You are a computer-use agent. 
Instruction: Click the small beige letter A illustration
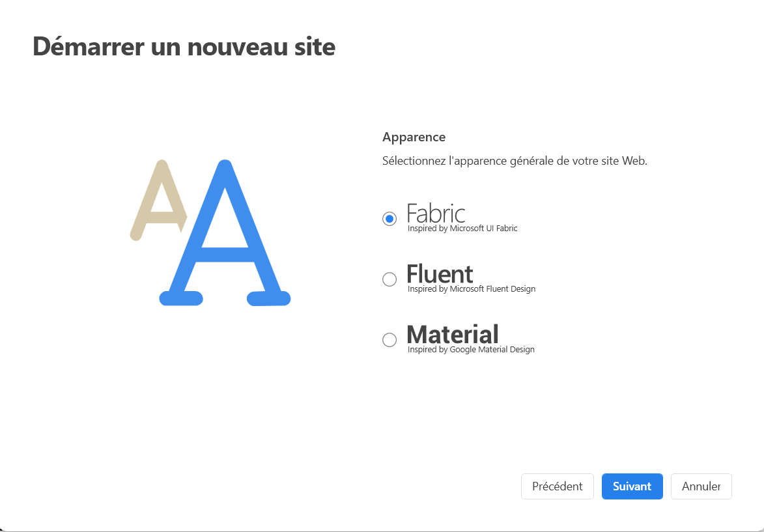tap(158, 200)
